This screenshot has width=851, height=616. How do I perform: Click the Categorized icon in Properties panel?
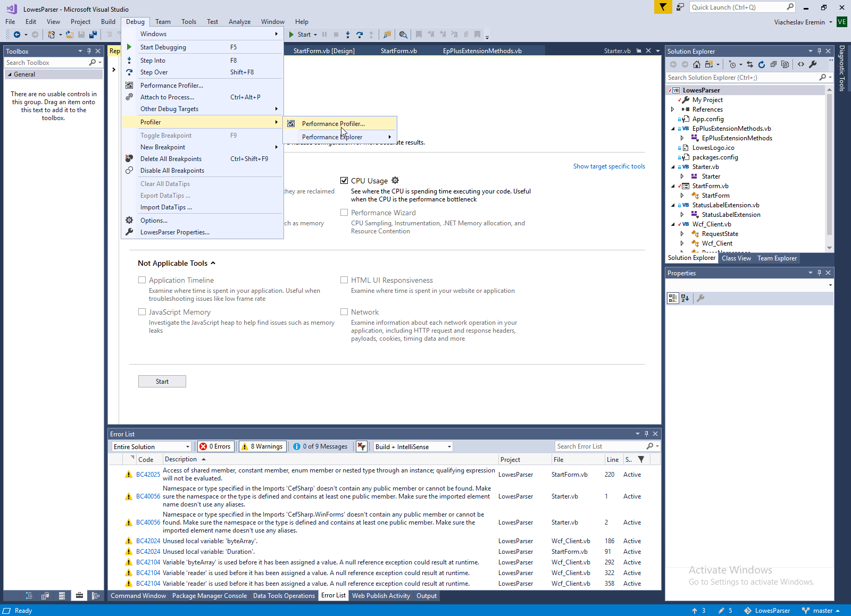click(x=673, y=298)
